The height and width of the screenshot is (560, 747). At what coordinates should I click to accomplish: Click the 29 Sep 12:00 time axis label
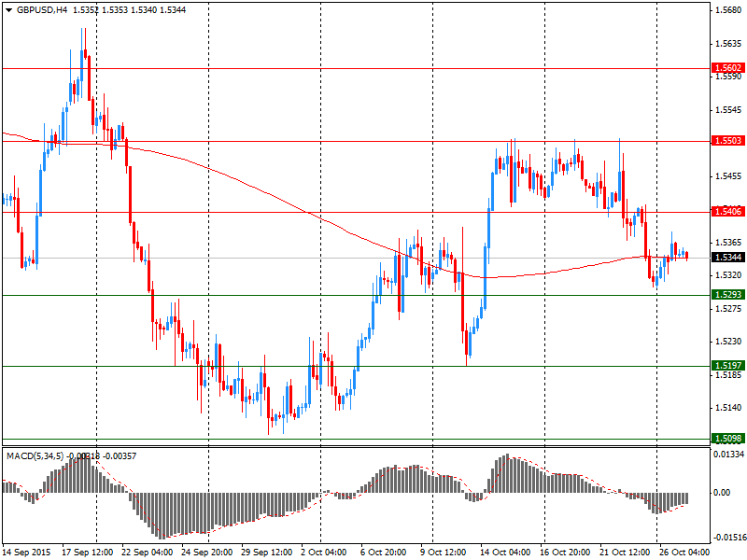click(x=267, y=553)
